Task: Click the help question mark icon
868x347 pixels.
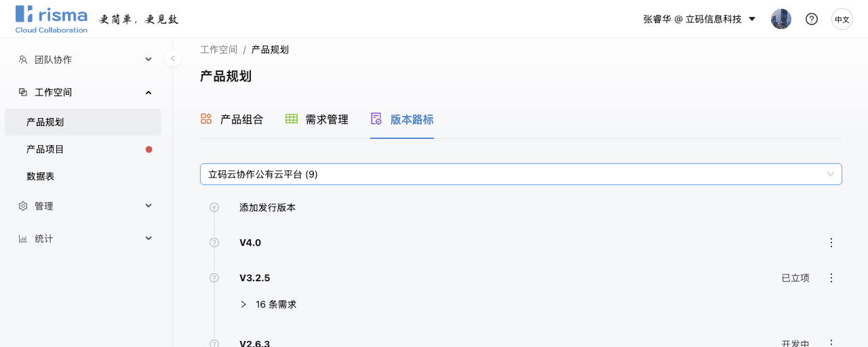Action: [x=811, y=19]
